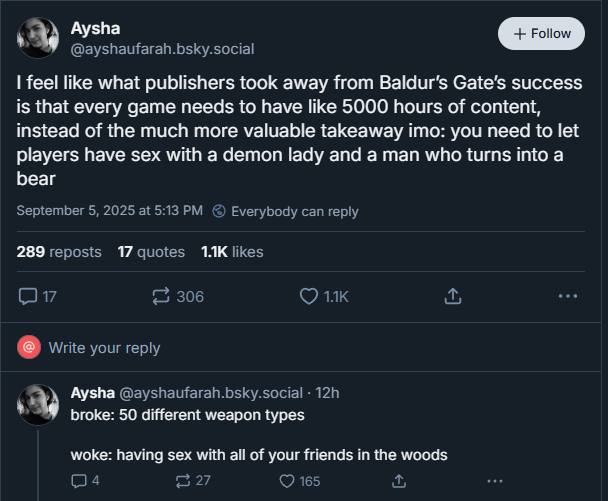The image size is (608, 501).
Task: Open Aysha's avatar on the reply post
Action: (38, 405)
